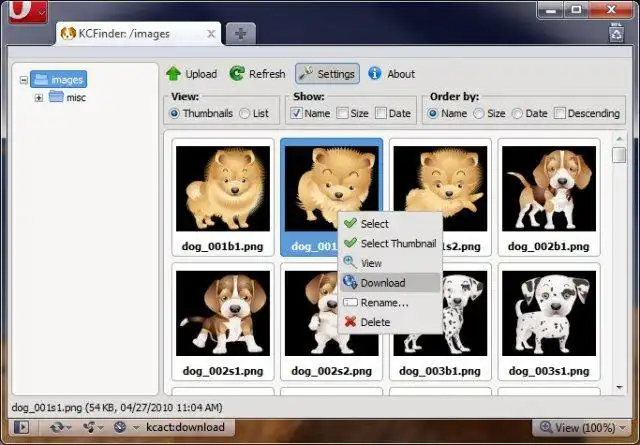
Task: Select the dog_003s1.png thumbnail
Action: point(549,322)
